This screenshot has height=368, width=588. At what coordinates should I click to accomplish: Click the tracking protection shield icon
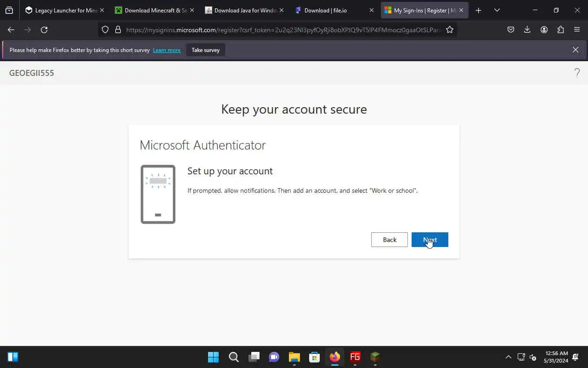pyautogui.click(x=105, y=29)
